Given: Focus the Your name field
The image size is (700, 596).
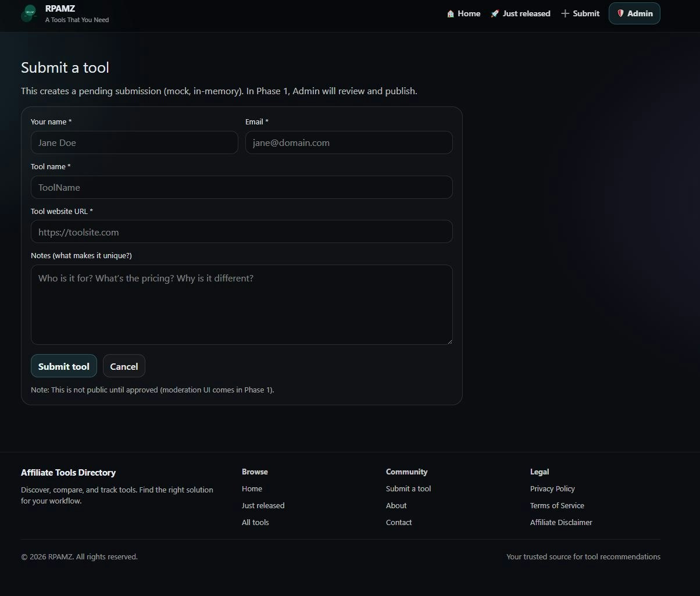Looking at the screenshot, I should tap(134, 142).
